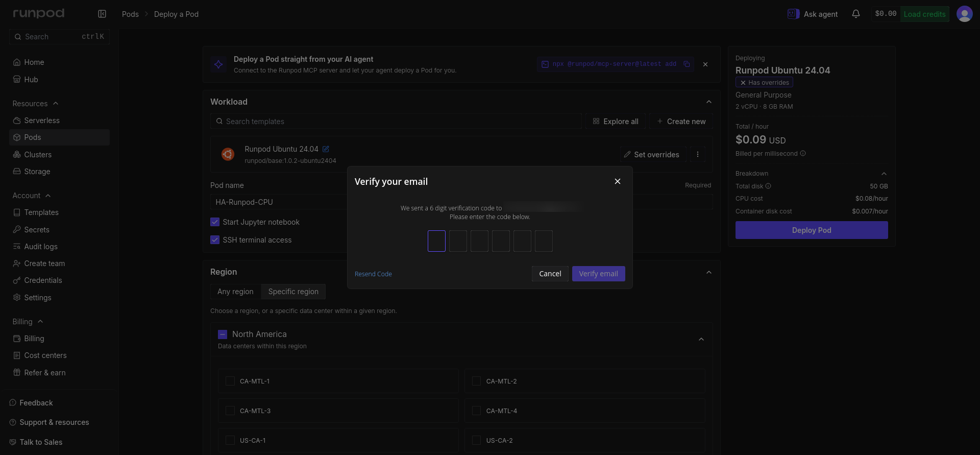Collapse the Workload section

[x=709, y=102]
